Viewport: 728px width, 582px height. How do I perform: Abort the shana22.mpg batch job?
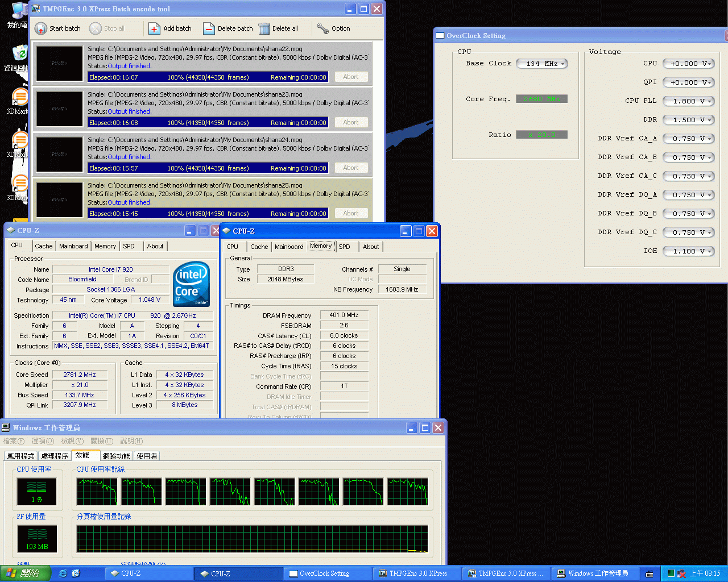coord(351,77)
